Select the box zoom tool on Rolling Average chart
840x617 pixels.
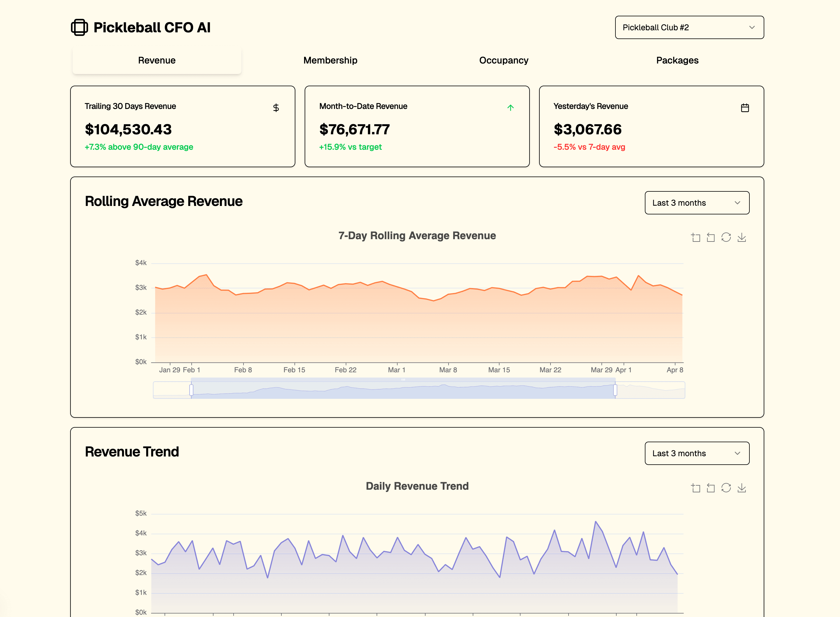click(696, 237)
